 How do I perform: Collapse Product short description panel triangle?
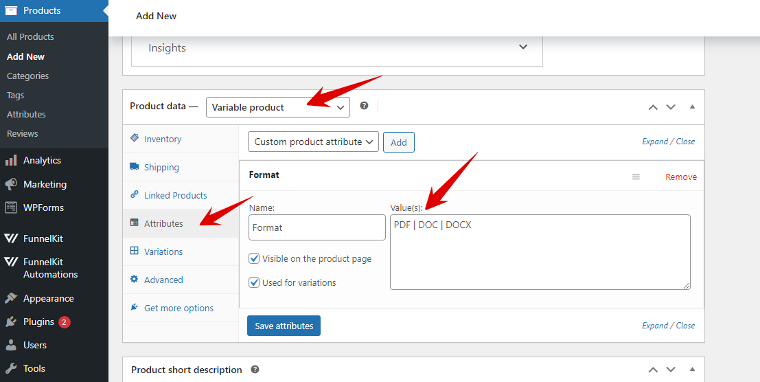[x=692, y=369]
